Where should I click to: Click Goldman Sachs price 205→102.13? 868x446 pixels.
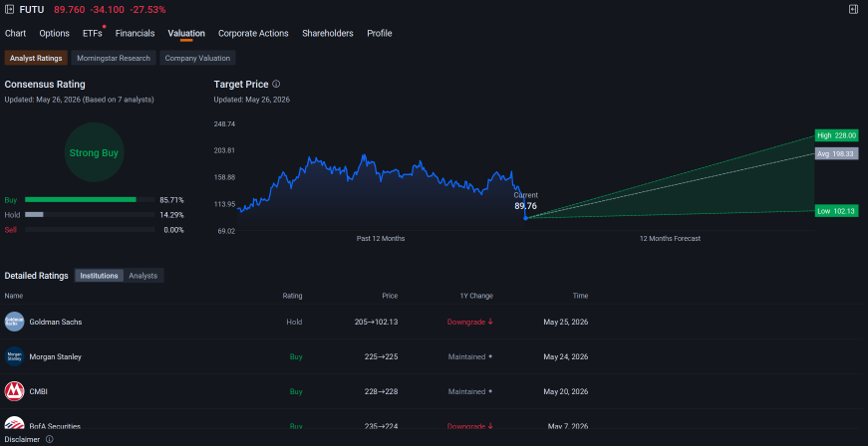pos(376,322)
